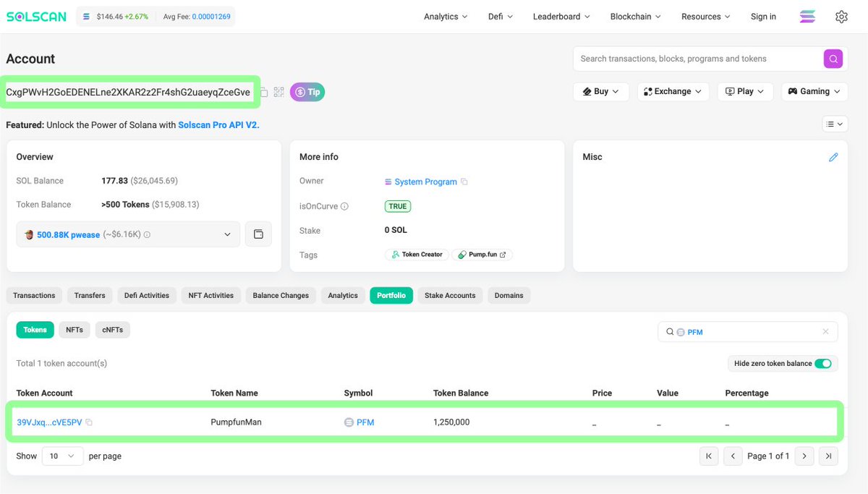Viewport: 868px width, 494px height.
Task: Click the Tip button
Action: (307, 92)
